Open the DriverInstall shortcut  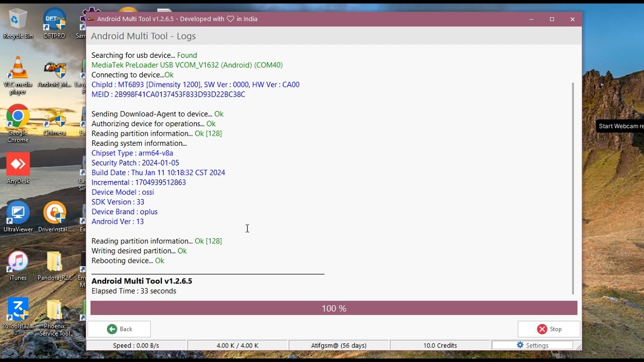click(54, 217)
